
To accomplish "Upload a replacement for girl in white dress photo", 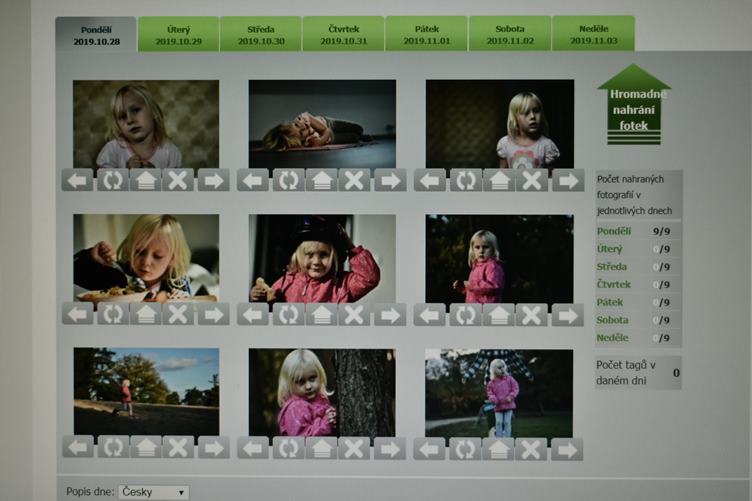I will (499, 181).
